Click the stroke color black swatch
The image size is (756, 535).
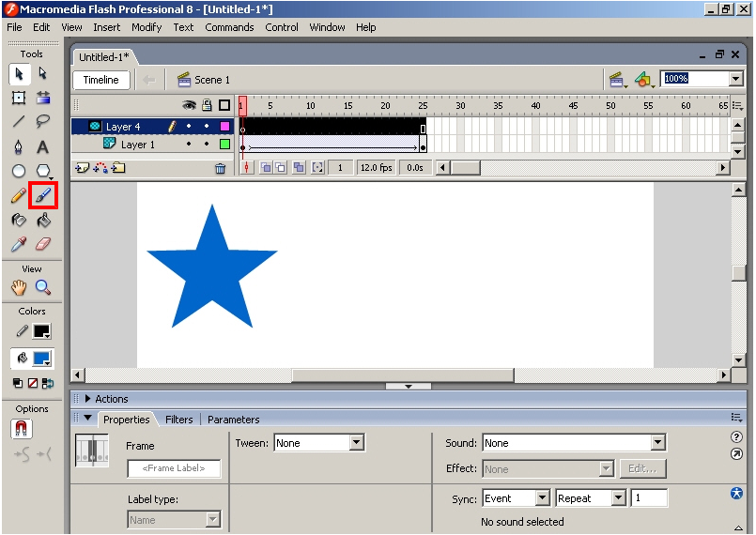click(x=41, y=331)
